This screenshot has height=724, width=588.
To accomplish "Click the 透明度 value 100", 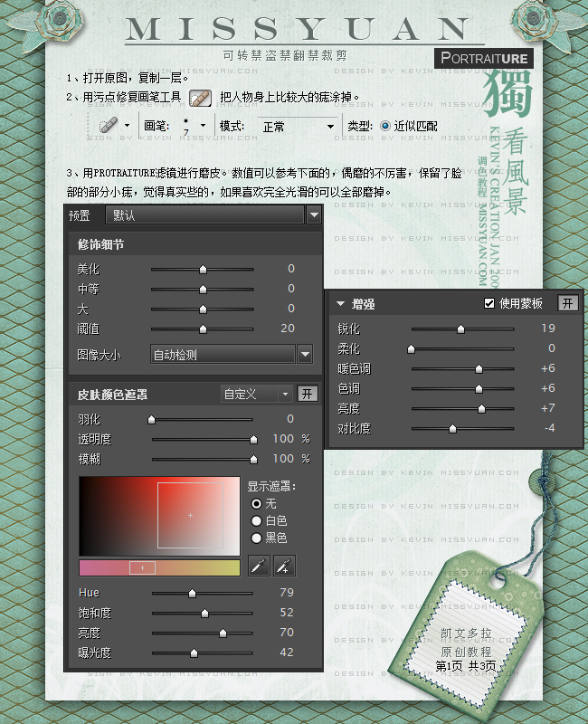I will [x=283, y=439].
